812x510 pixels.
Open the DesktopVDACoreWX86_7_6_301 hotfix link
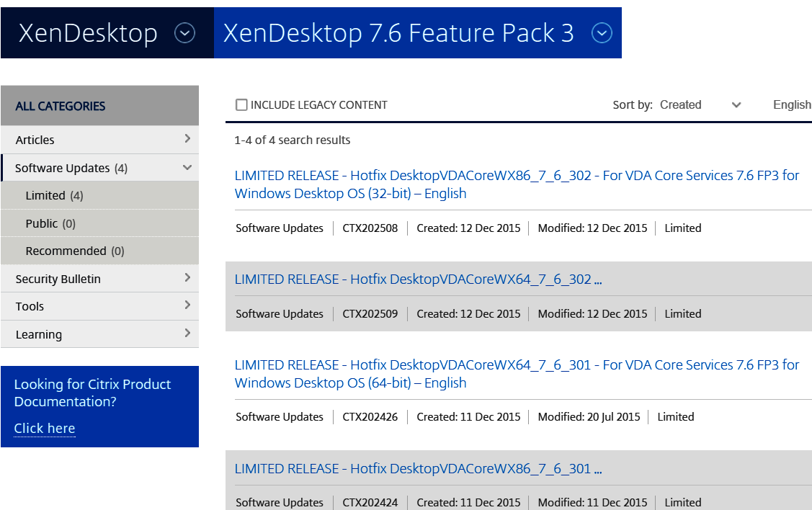(419, 469)
